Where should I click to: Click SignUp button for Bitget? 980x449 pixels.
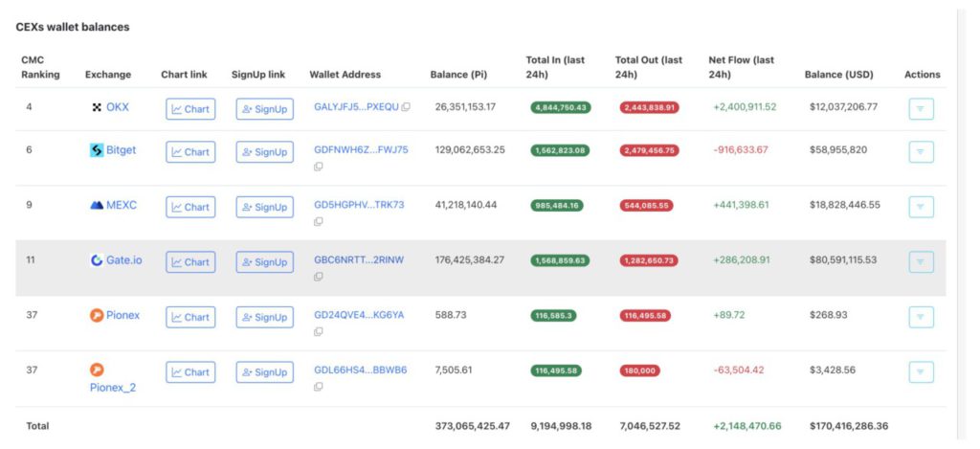click(264, 152)
